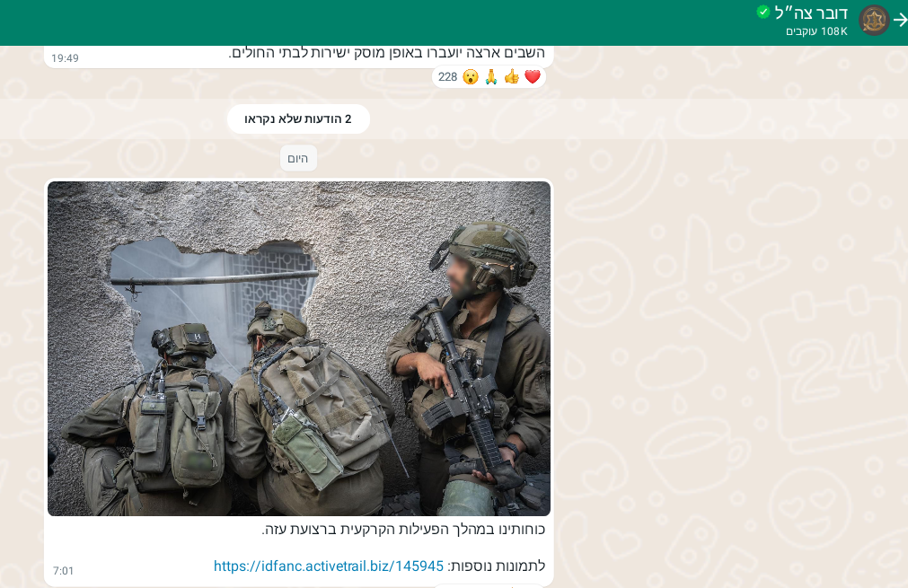Image resolution: width=908 pixels, height=588 pixels.
Task: Click the message text about hospitals
Action: click(387, 53)
